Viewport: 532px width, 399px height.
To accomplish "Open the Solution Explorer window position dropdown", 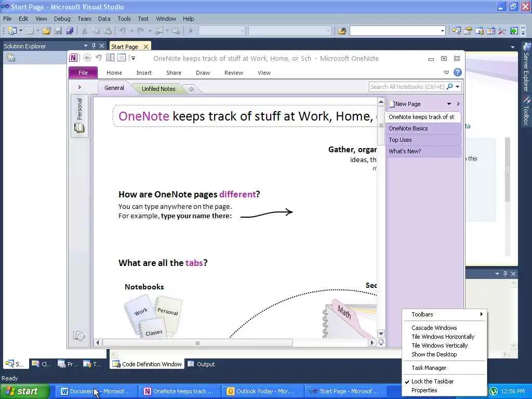I will click(x=86, y=46).
